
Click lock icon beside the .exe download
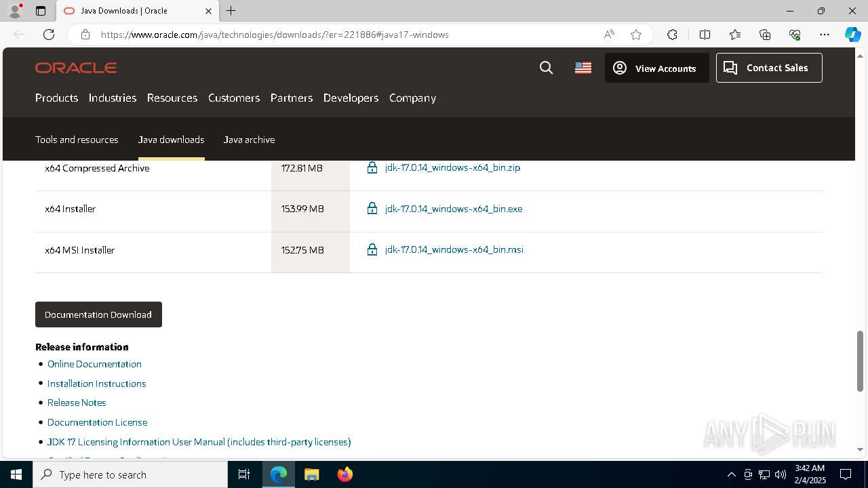click(x=372, y=209)
